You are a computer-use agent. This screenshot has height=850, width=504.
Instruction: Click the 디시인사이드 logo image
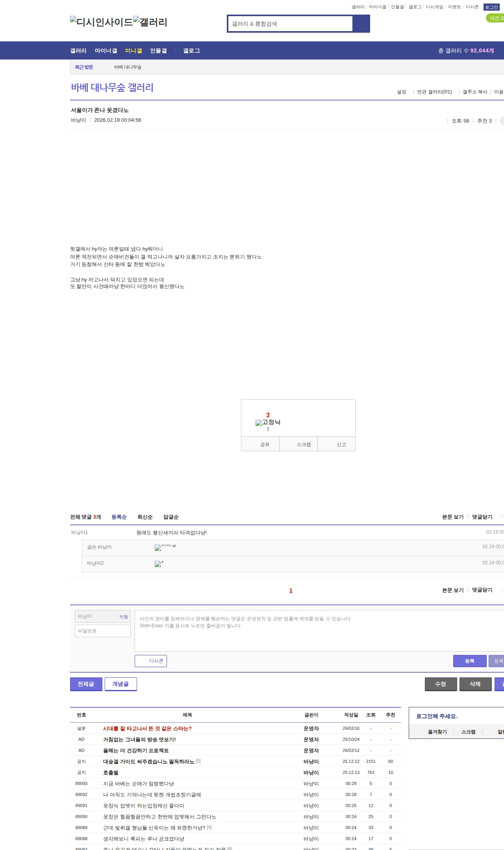pyautogui.click(x=101, y=22)
